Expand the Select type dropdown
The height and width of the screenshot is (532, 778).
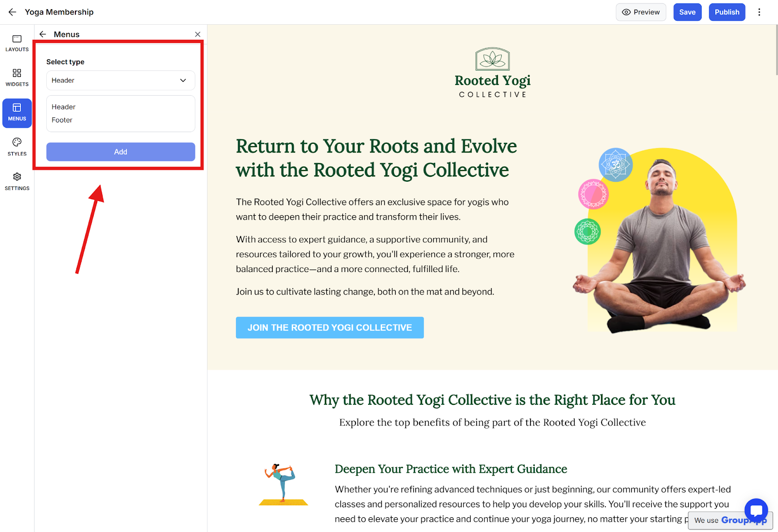121,81
